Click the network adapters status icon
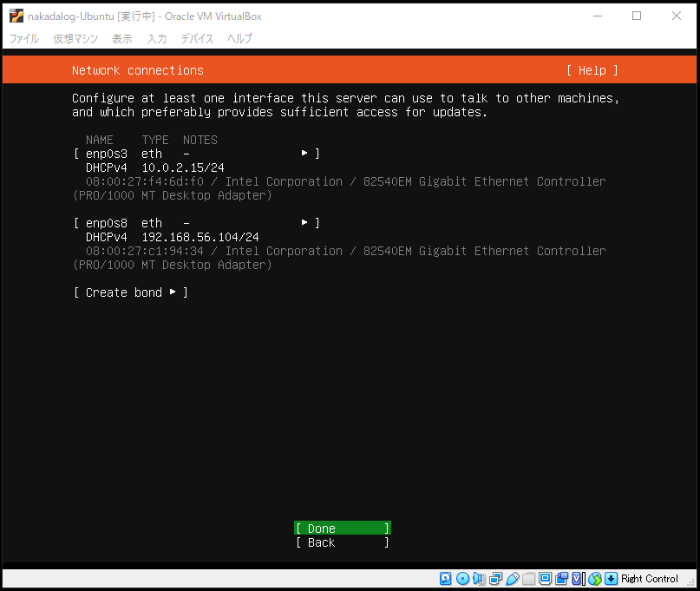700x591 pixels. [x=495, y=579]
